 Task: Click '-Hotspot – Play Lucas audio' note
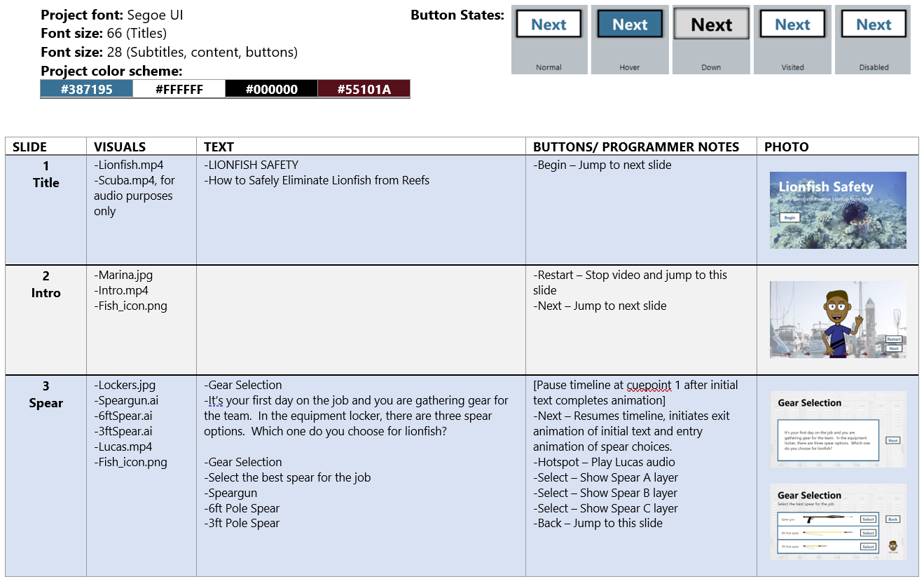[x=604, y=462]
